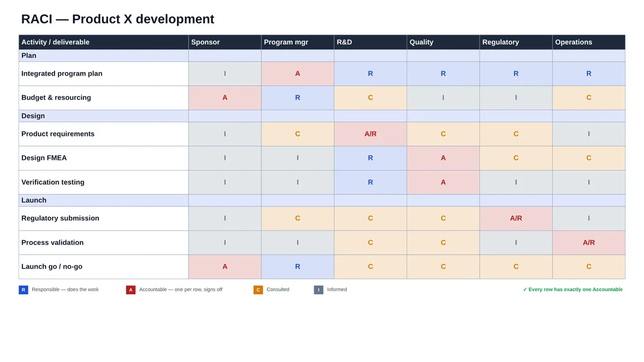Click the 'Quality' column header

(x=443, y=42)
